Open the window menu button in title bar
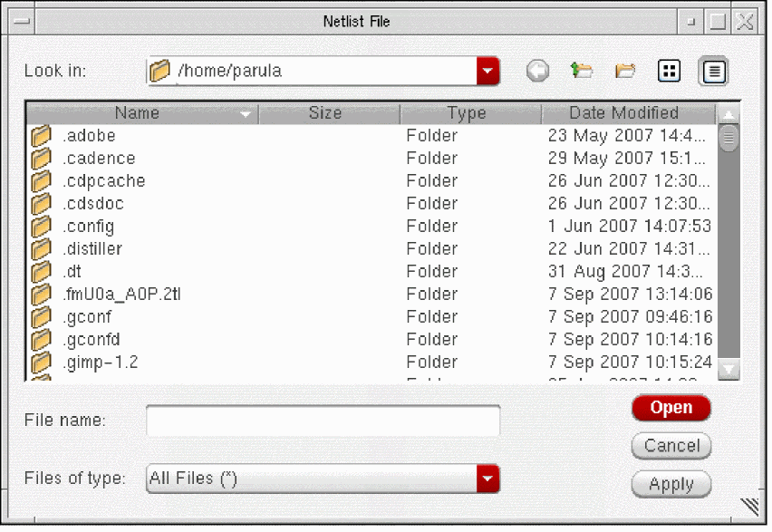The height and width of the screenshot is (532, 772). [21, 22]
